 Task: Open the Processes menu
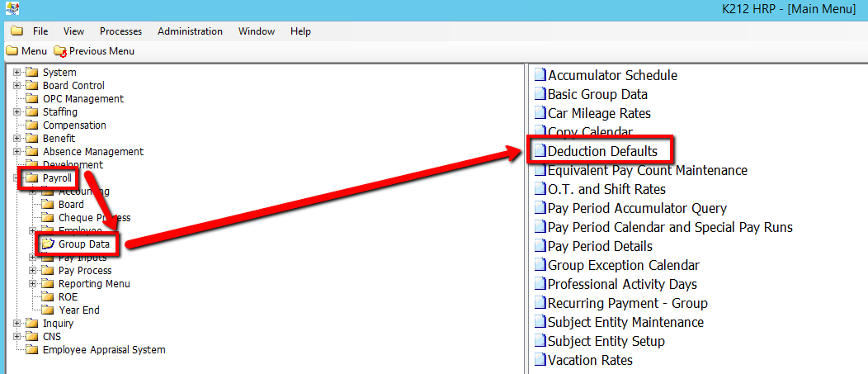120,31
